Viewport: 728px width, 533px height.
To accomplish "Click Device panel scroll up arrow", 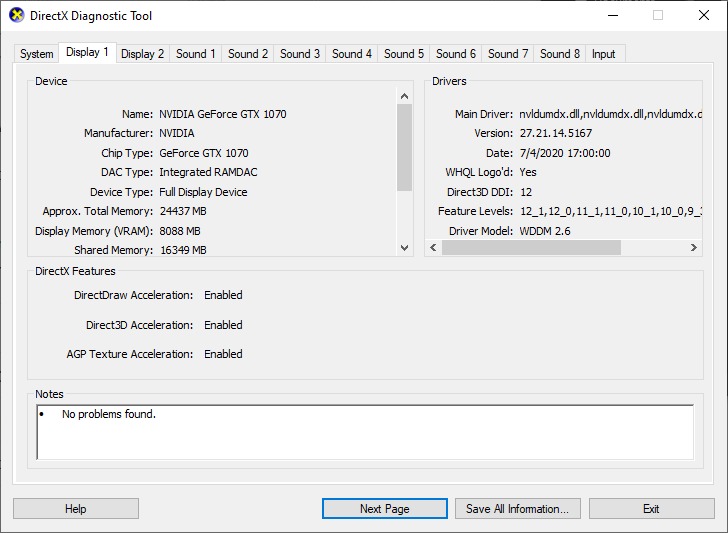I will 404,96.
